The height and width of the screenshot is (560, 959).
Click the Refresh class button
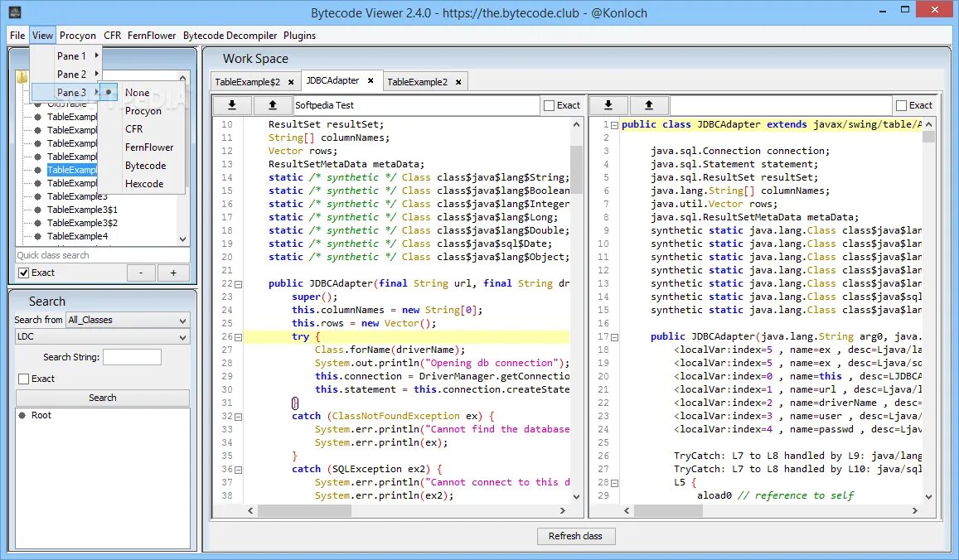point(575,536)
